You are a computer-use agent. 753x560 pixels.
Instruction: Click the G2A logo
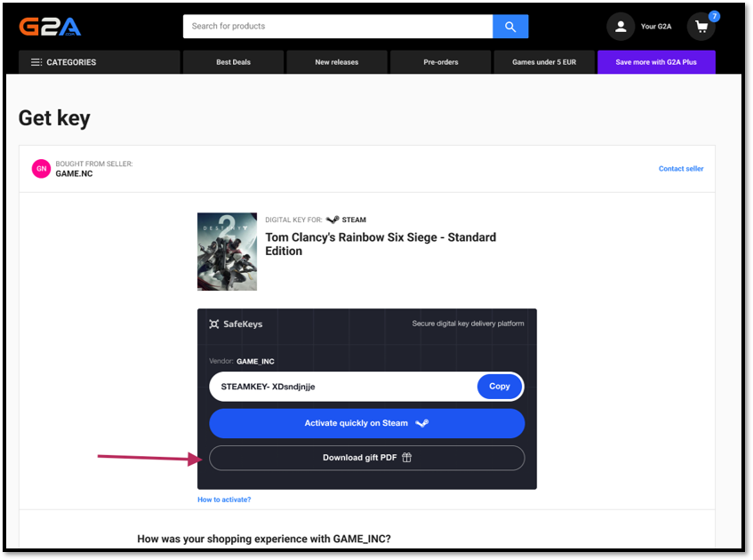tap(50, 26)
